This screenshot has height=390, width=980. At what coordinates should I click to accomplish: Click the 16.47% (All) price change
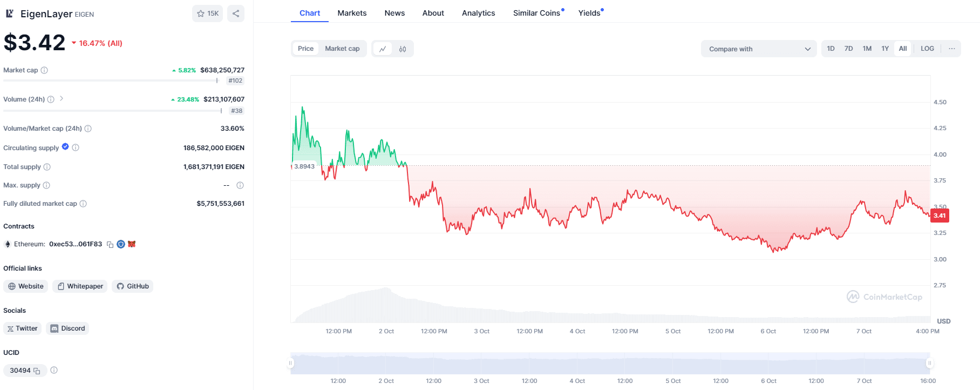(x=97, y=43)
